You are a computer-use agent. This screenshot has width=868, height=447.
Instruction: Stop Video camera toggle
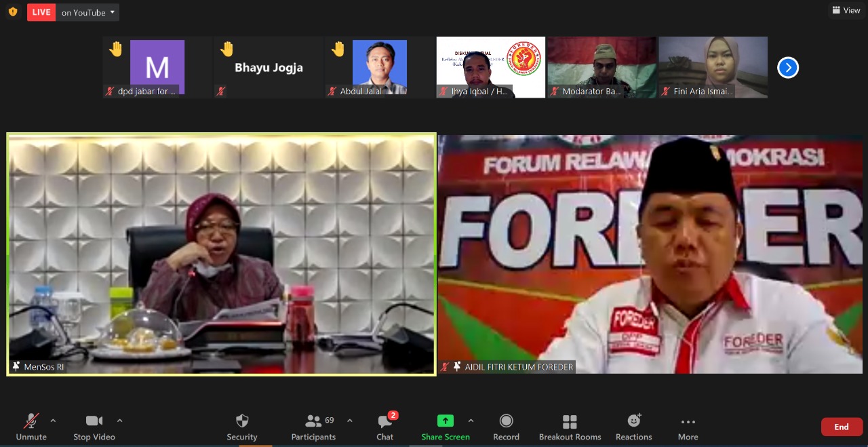[x=94, y=427]
